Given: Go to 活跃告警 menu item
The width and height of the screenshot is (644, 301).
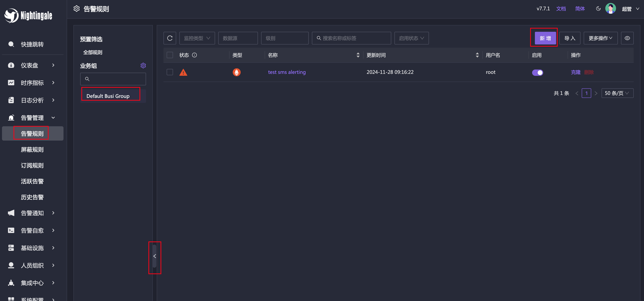Looking at the screenshot, I should 32,181.
